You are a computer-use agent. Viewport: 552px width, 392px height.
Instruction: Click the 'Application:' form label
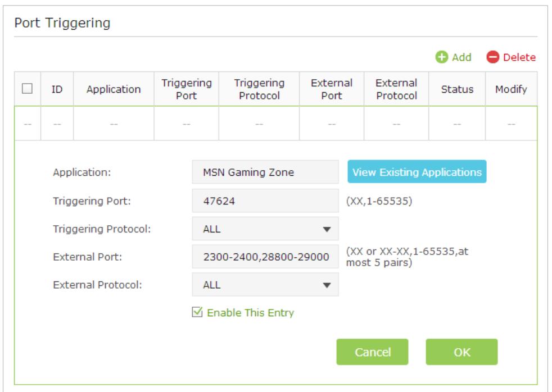(x=82, y=172)
